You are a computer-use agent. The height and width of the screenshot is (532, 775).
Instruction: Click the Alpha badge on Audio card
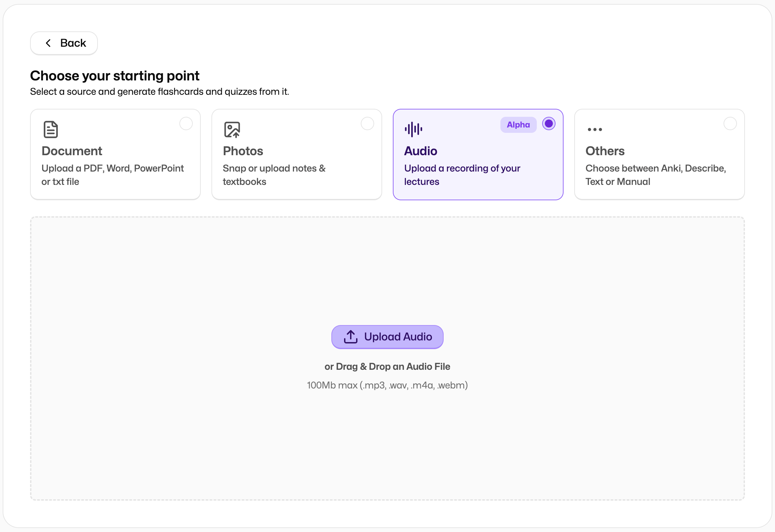click(518, 125)
